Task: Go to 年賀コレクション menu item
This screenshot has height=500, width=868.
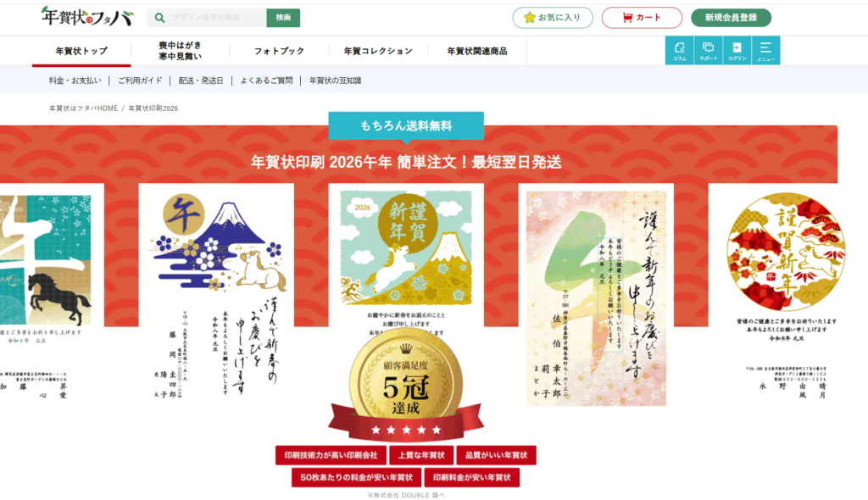Action: pos(378,51)
